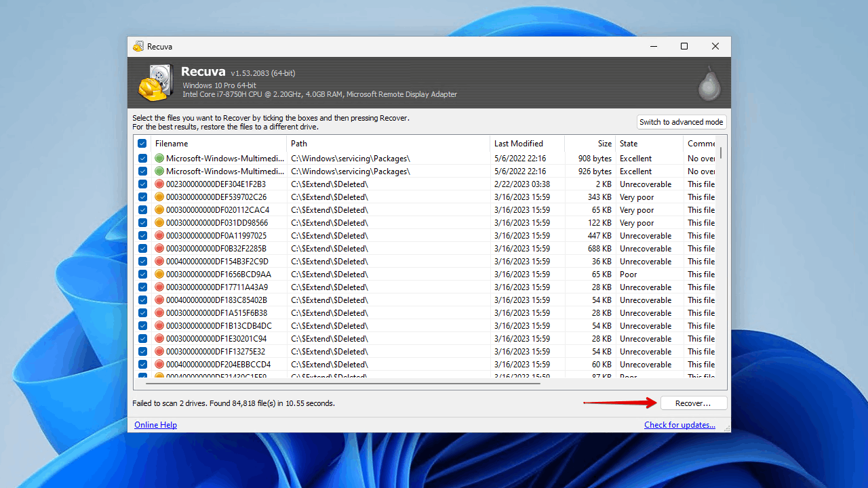The height and width of the screenshot is (488, 868).
Task: Select filename 000400000000DF183C85402B
Action: [216, 300]
